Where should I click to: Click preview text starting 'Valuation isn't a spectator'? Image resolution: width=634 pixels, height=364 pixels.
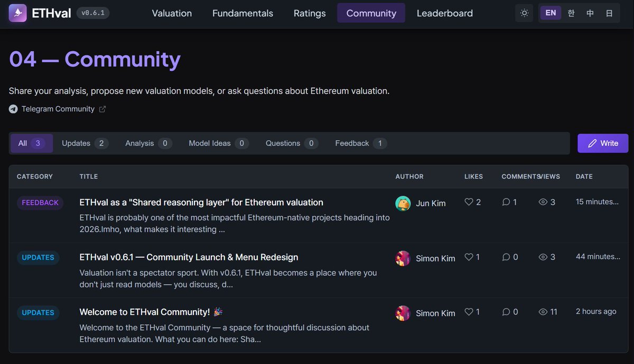(228, 278)
